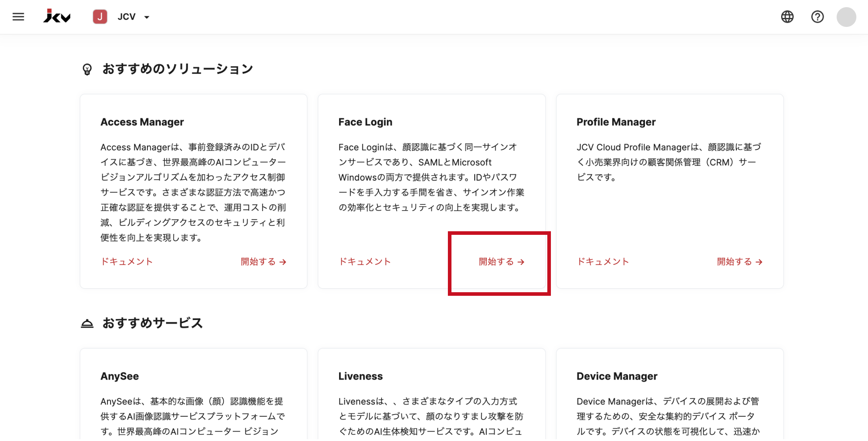The image size is (868, 441).
Task: Click the service bell icon beside おすすめサービス
Action: (87, 324)
